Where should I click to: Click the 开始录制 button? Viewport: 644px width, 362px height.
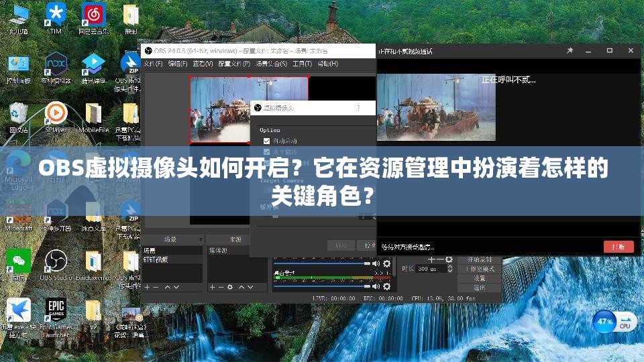tap(479, 260)
